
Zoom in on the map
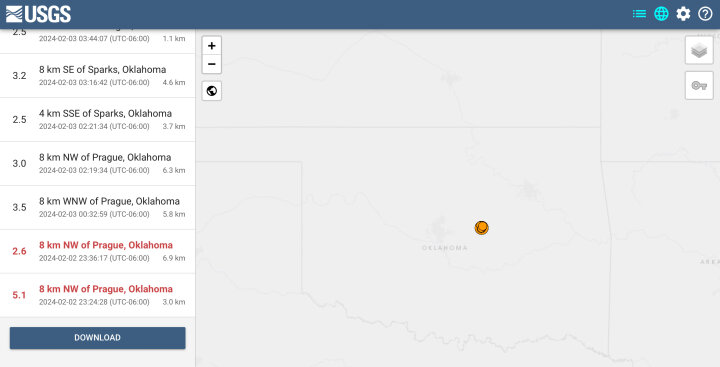(x=212, y=45)
